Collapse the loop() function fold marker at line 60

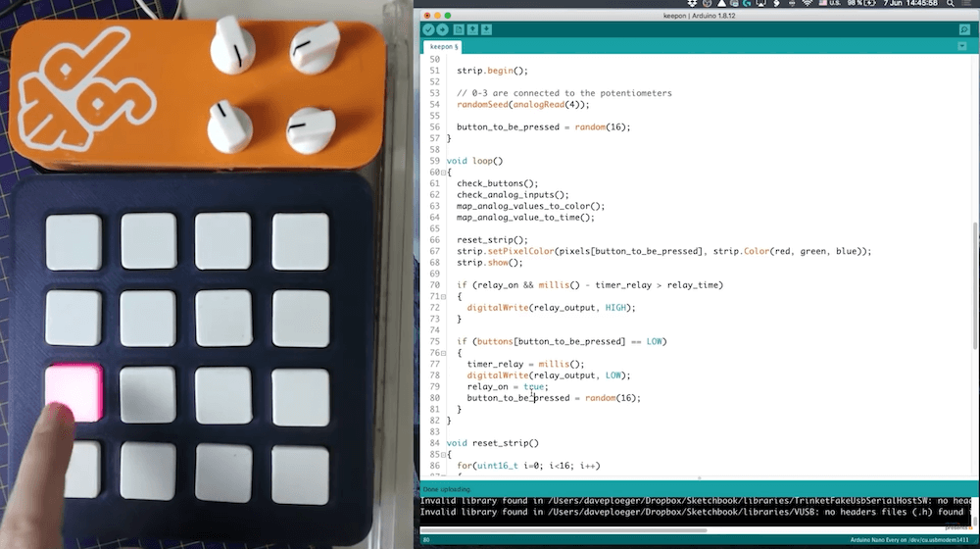click(444, 173)
